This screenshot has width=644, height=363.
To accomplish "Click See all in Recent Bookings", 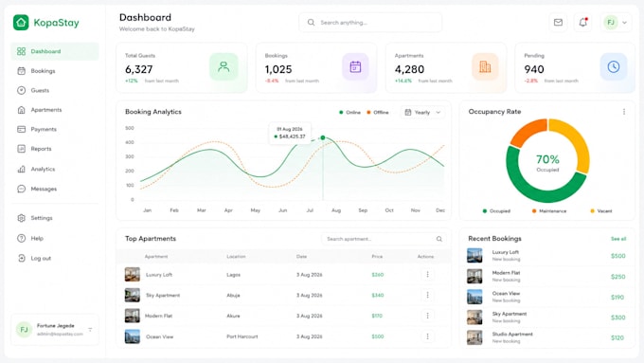I will (x=618, y=239).
